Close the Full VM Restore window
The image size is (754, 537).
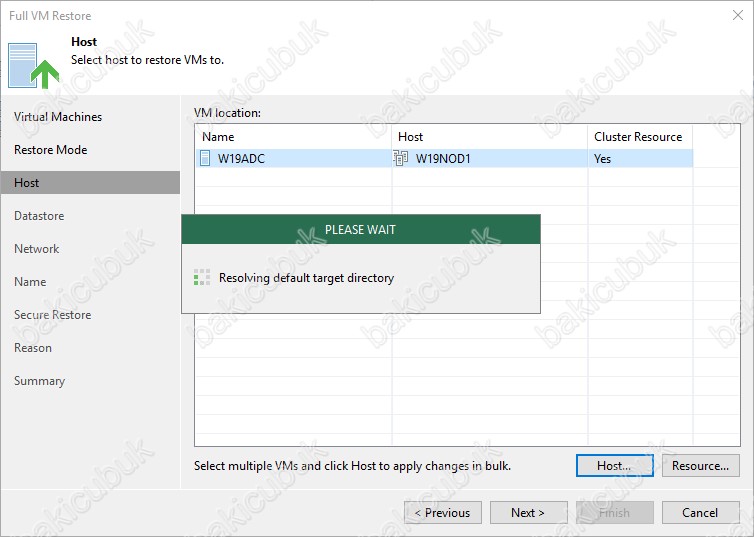(738, 15)
